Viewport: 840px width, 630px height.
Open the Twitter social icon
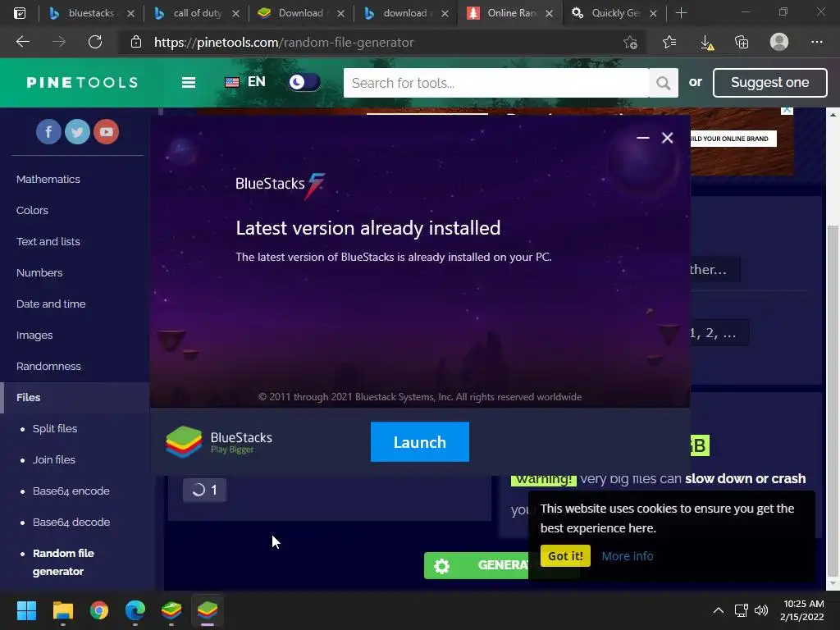coord(77,132)
